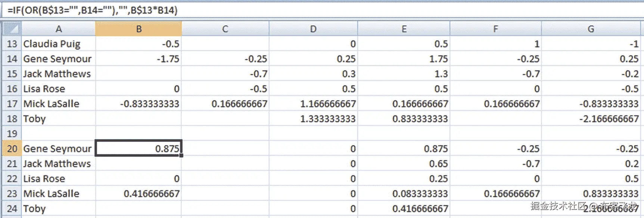Select column E header
Viewport: 644px width, 218px height.
pyautogui.click(x=404, y=29)
